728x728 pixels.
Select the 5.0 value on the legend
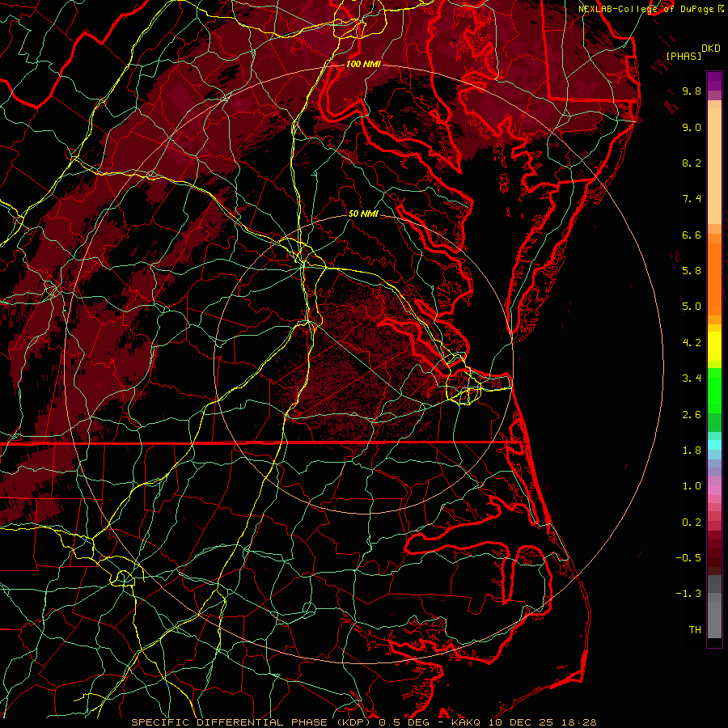point(692,307)
